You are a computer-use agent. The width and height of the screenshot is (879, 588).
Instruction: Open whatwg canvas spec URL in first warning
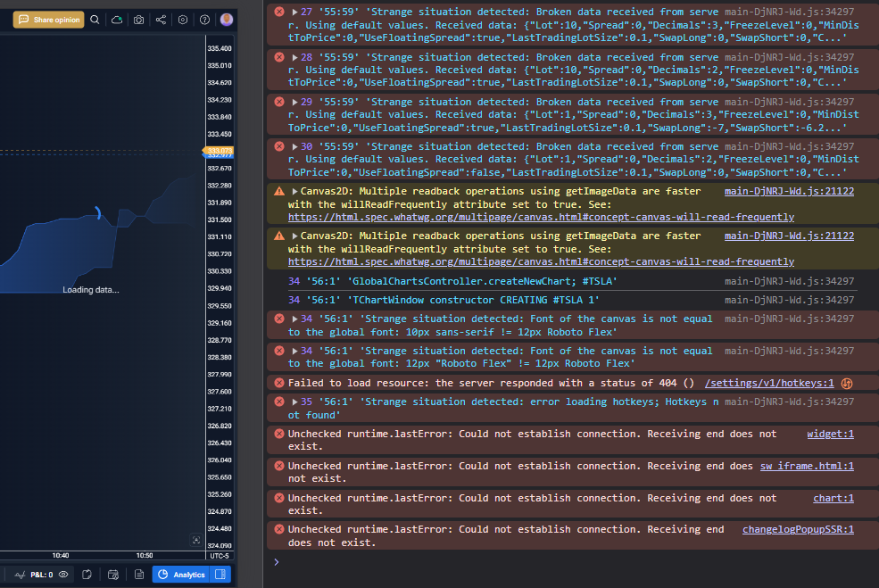click(x=541, y=217)
